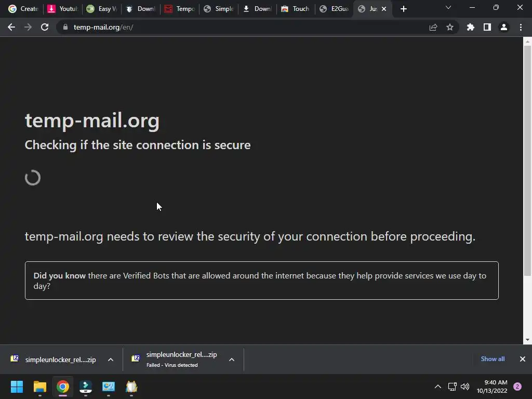Click the Chrome taskbar icon
Image resolution: width=532 pixels, height=399 pixels.
[63, 387]
